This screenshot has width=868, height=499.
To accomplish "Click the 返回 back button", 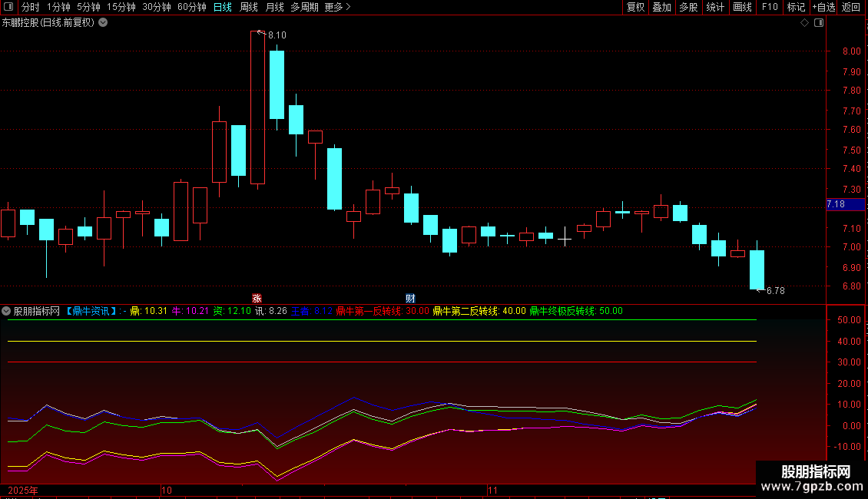I will click(851, 7).
